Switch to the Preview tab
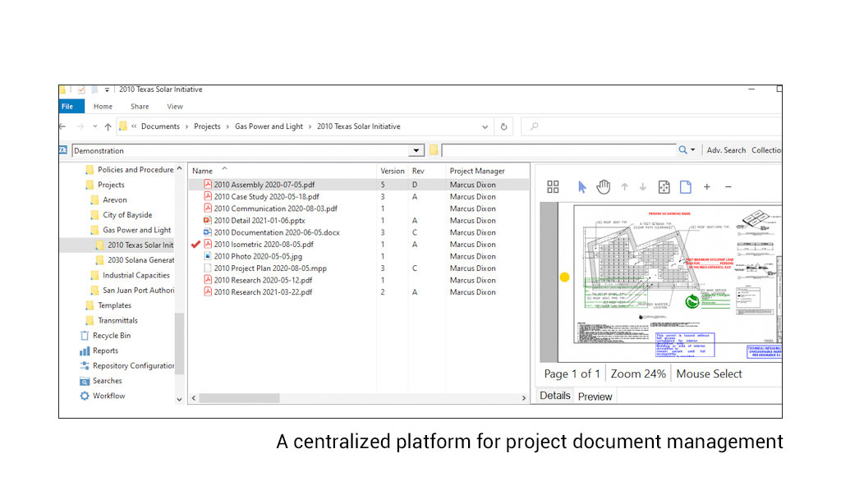Image resolution: width=841 pixels, height=504 pixels. (595, 396)
